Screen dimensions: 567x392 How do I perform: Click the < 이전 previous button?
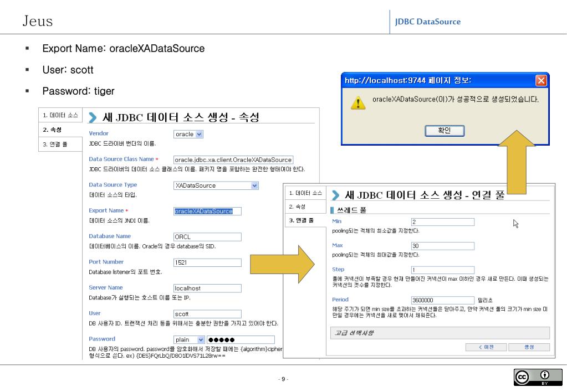pyautogui.click(x=487, y=347)
